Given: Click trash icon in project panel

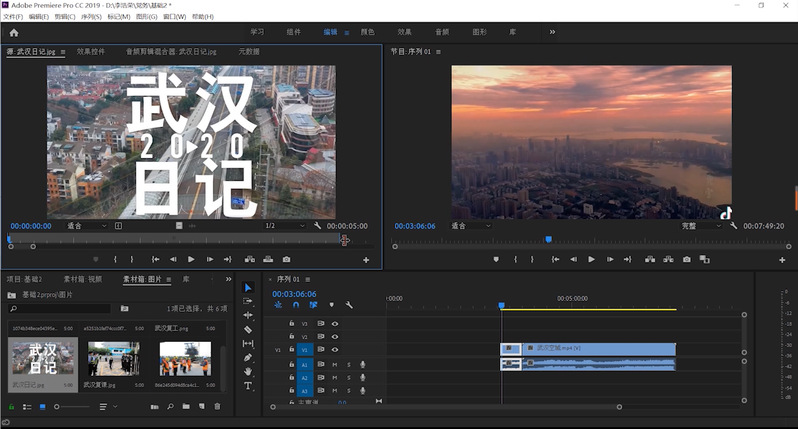Looking at the screenshot, I should click(217, 406).
